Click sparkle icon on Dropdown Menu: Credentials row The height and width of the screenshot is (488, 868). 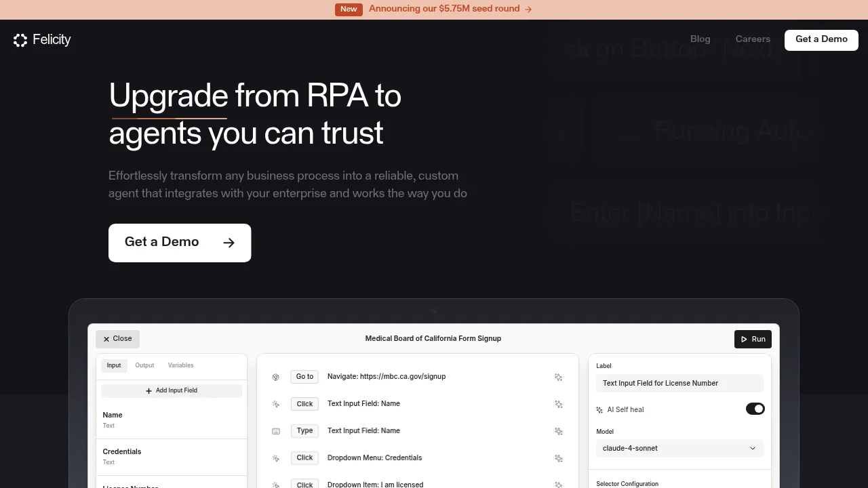click(559, 458)
